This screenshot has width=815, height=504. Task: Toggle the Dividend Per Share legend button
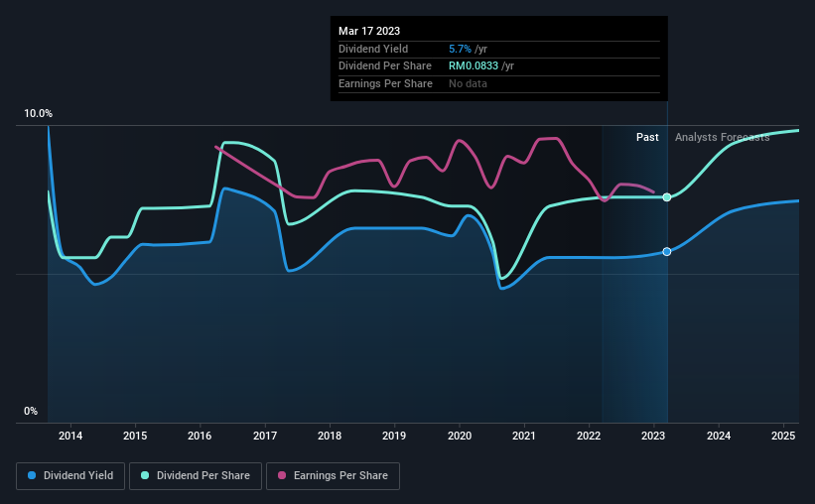196,476
